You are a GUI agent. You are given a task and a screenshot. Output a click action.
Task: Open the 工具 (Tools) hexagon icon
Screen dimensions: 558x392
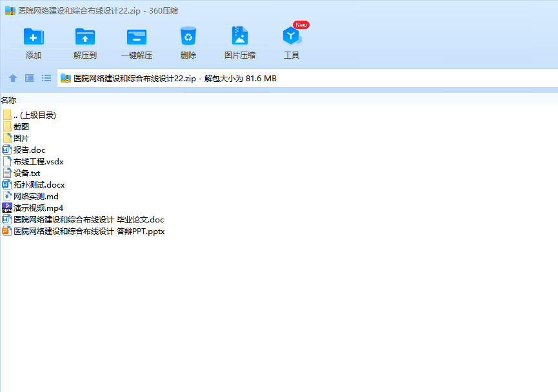click(x=292, y=35)
